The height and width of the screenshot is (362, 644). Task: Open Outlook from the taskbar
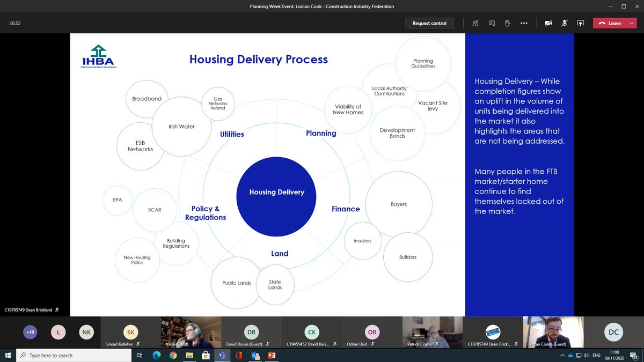255,355
